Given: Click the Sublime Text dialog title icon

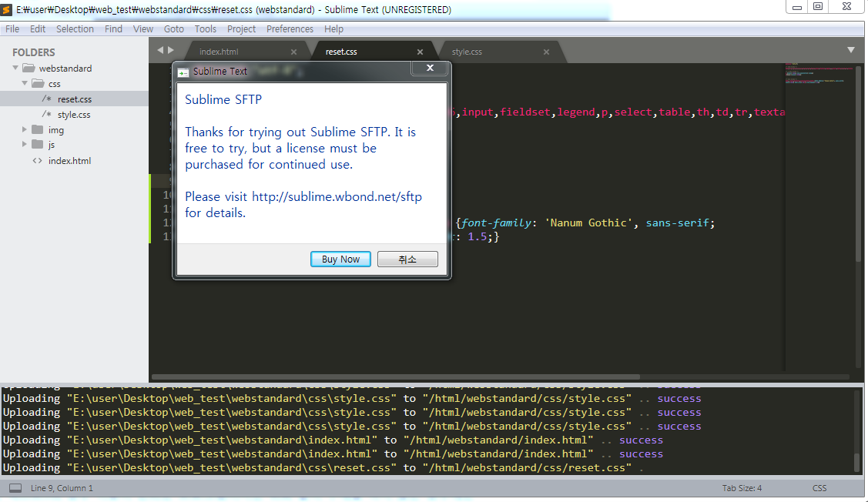Looking at the screenshot, I should point(183,72).
